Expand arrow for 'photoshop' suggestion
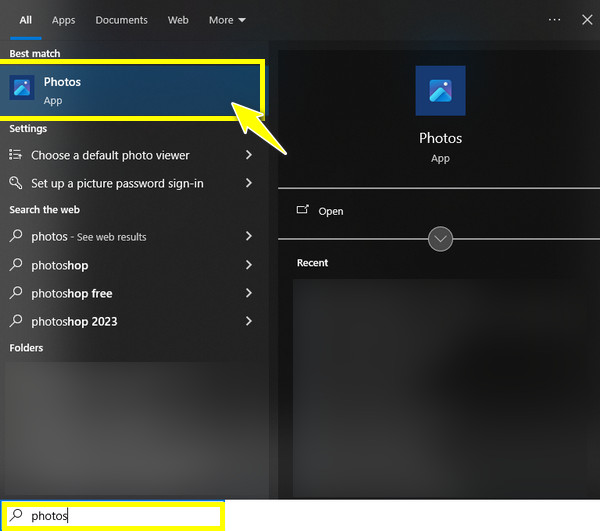Viewport: 600px width, 531px height. (249, 265)
